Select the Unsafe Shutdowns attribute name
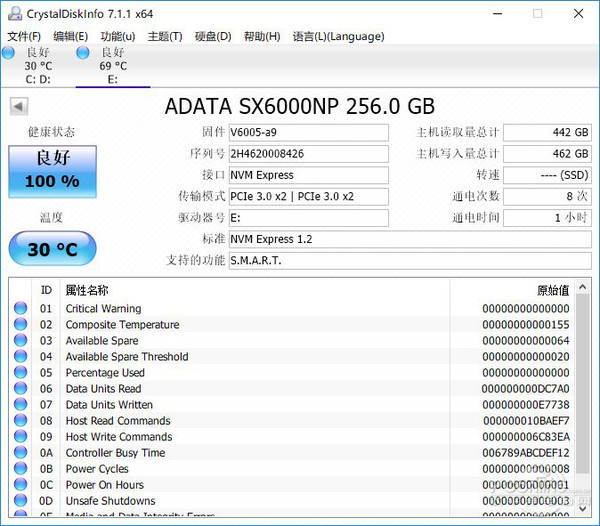The image size is (600, 526). click(111, 501)
